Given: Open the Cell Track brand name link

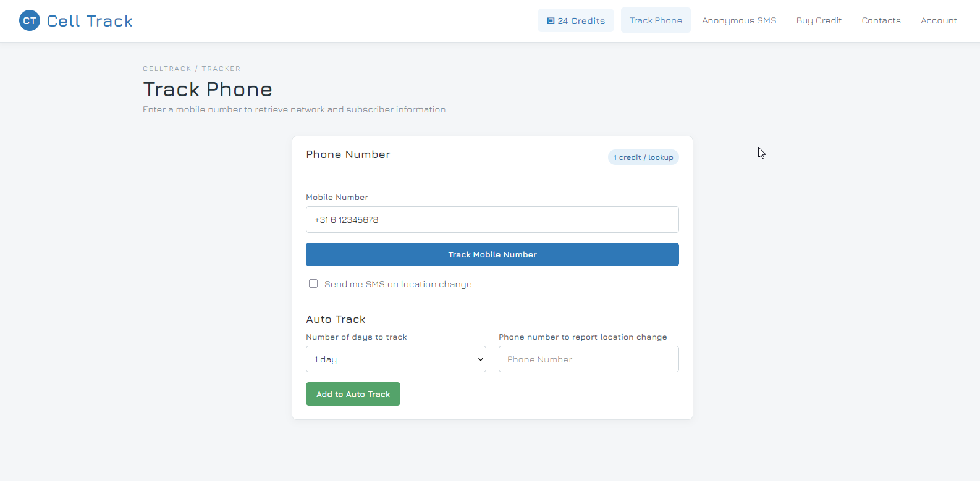Looking at the screenshot, I should coord(90,21).
